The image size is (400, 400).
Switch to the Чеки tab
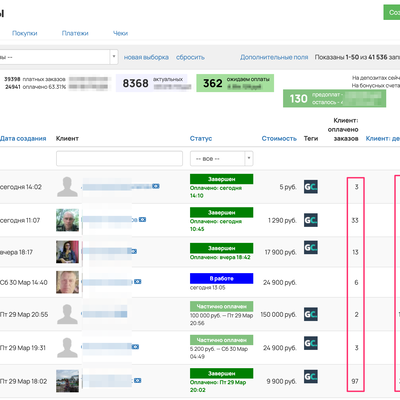pyautogui.click(x=120, y=33)
